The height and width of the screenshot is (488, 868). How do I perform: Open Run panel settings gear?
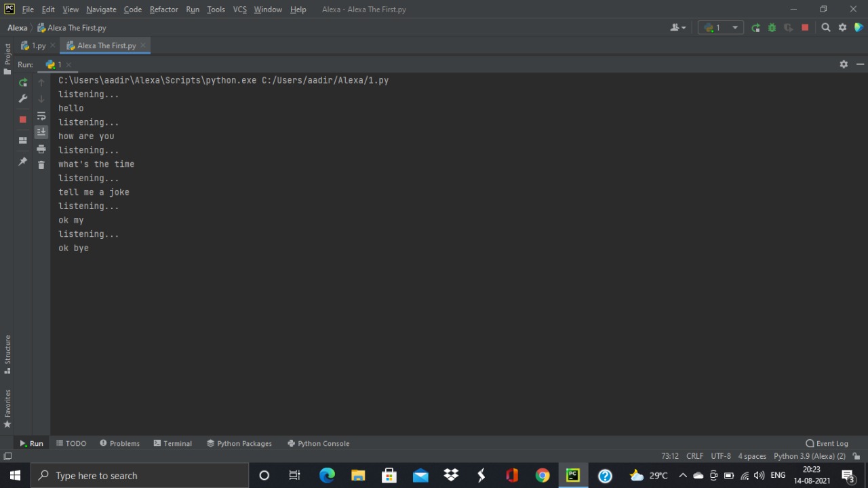coord(844,64)
